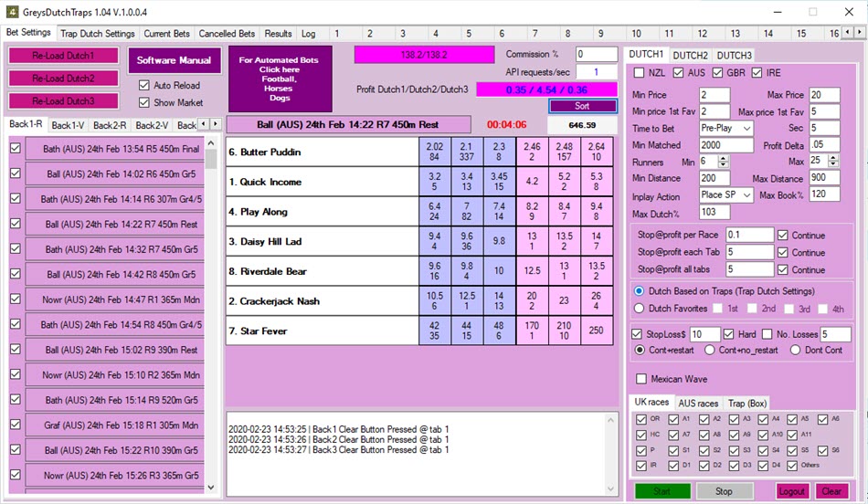868x504 pixels.
Task: Switch to the Trap Dutch Settings tab
Action: (x=97, y=34)
